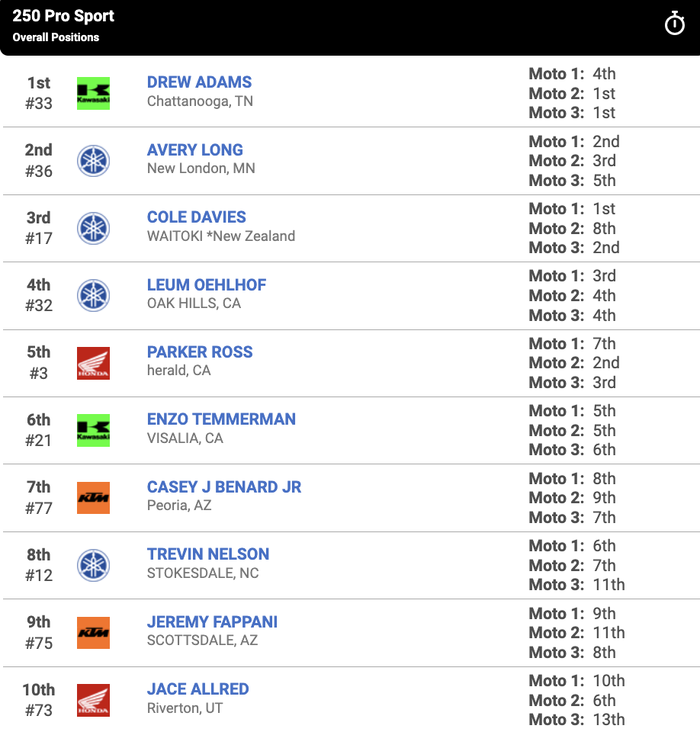The image size is (700, 732).
Task: Click the KTM logo beside Casey J Benard Jr
Action: click(92, 498)
